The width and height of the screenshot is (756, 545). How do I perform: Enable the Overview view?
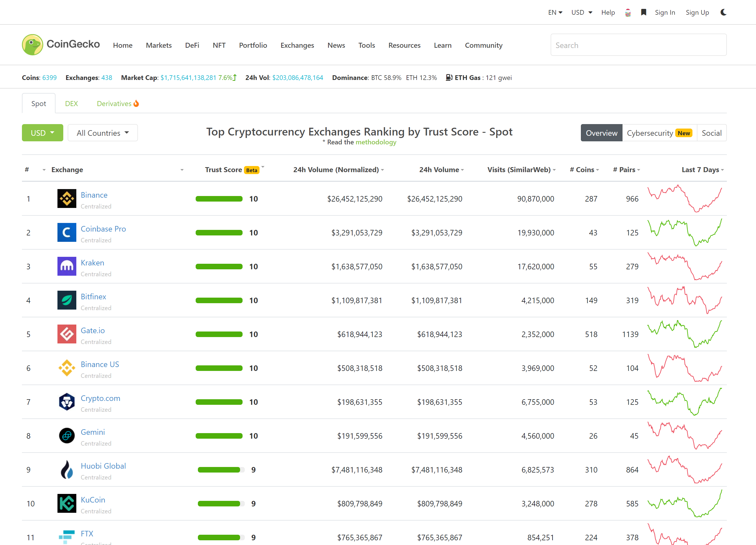(x=601, y=132)
